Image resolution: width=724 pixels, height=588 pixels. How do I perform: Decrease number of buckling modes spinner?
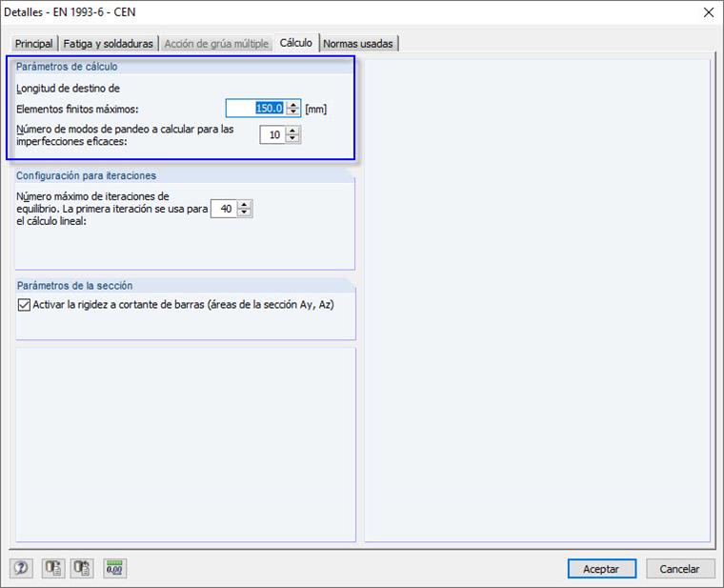[x=292, y=138]
